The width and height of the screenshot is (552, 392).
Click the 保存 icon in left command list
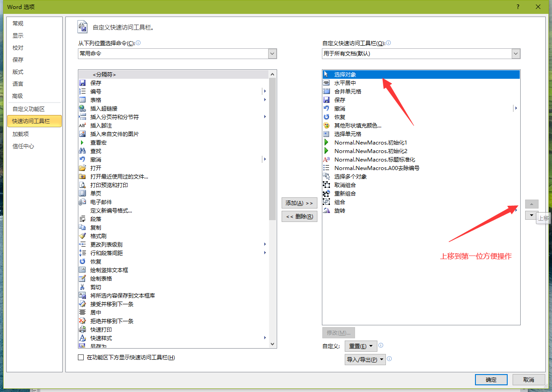click(82, 83)
